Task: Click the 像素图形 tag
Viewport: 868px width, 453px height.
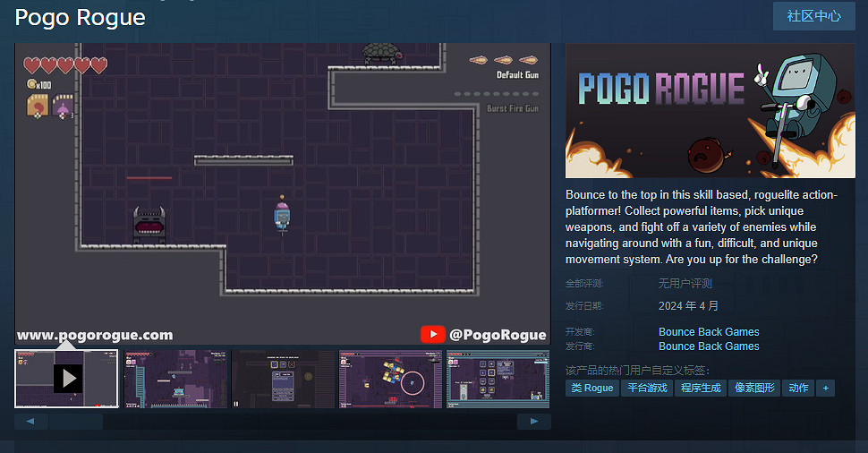Action: point(754,389)
